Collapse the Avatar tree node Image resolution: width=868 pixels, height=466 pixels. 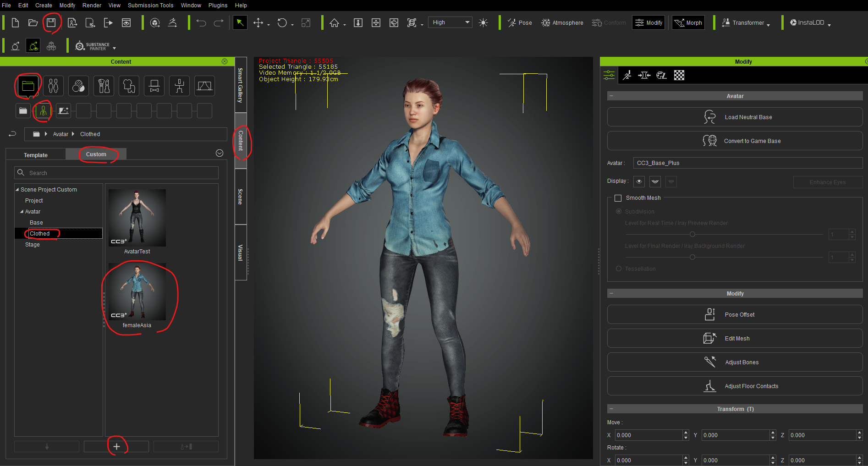click(x=22, y=212)
